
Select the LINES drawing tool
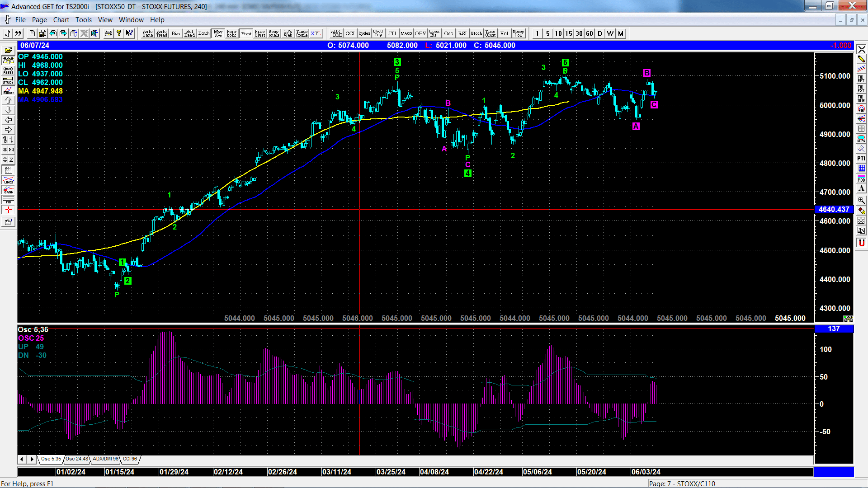tap(8, 180)
